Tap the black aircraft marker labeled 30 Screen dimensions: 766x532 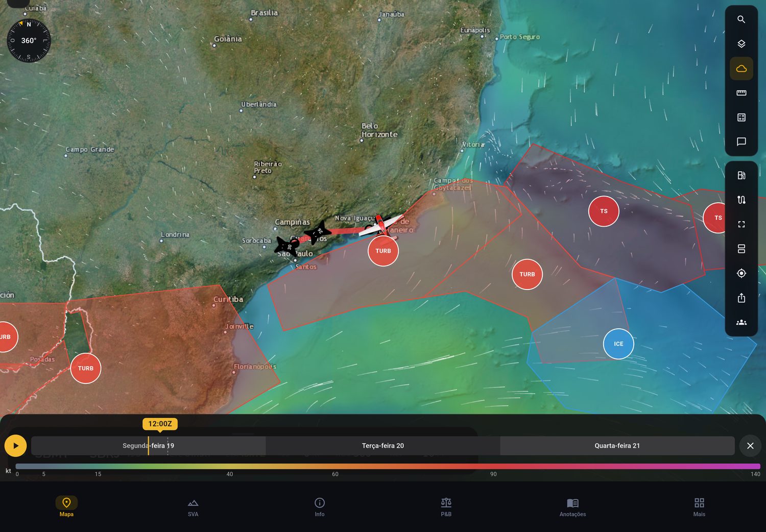[x=287, y=247]
